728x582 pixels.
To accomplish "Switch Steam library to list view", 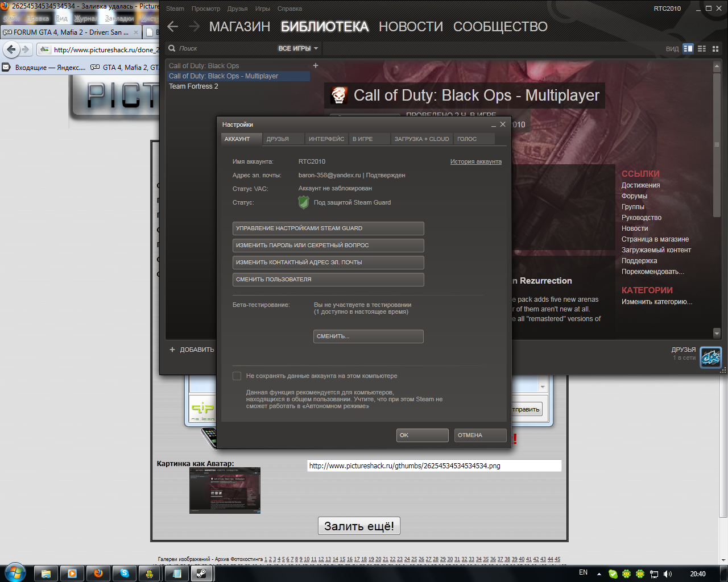I will [x=702, y=48].
